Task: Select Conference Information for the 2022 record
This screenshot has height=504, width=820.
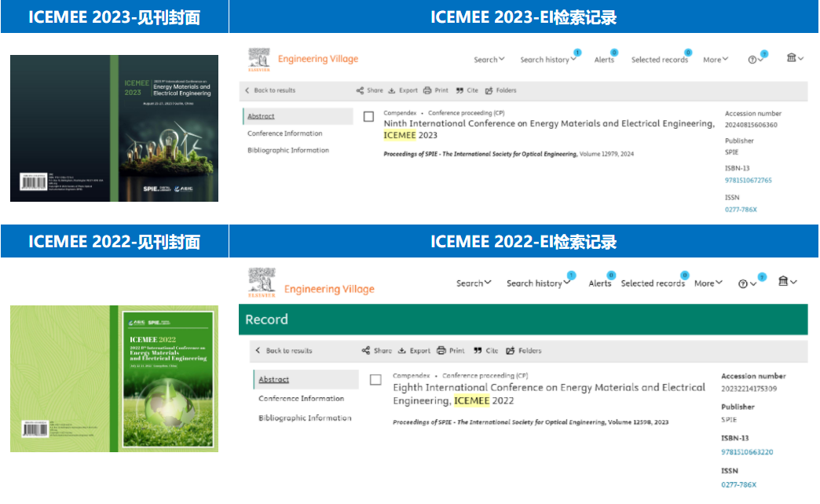Action: pos(302,398)
